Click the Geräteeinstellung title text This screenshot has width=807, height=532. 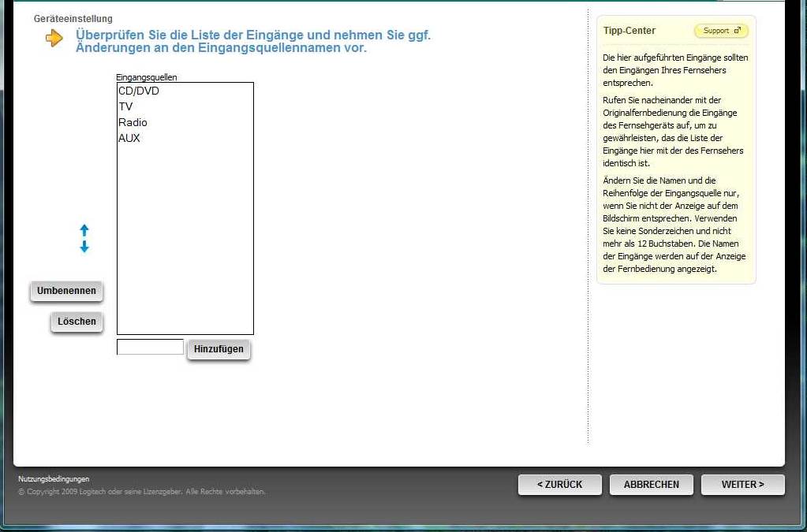pyautogui.click(x=73, y=18)
